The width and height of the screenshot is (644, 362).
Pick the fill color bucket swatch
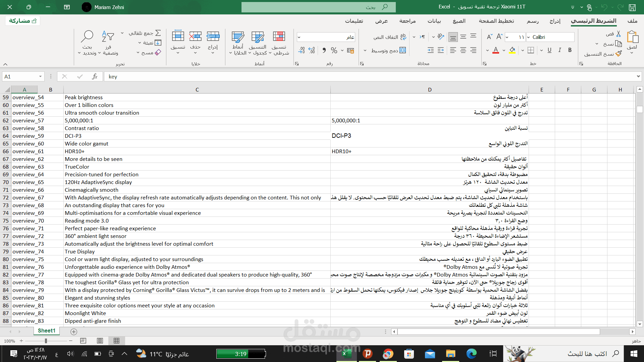[x=512, y=50]
